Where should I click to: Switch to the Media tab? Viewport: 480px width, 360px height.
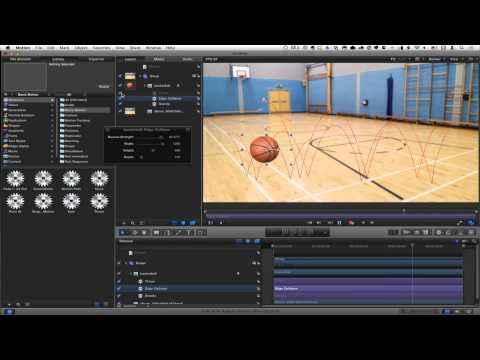159,59
